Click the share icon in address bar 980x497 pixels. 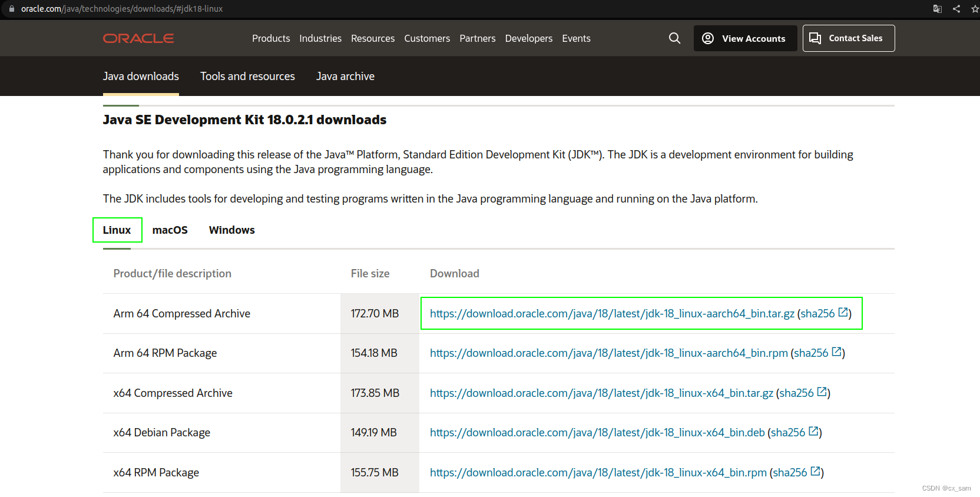coord(956,9)
